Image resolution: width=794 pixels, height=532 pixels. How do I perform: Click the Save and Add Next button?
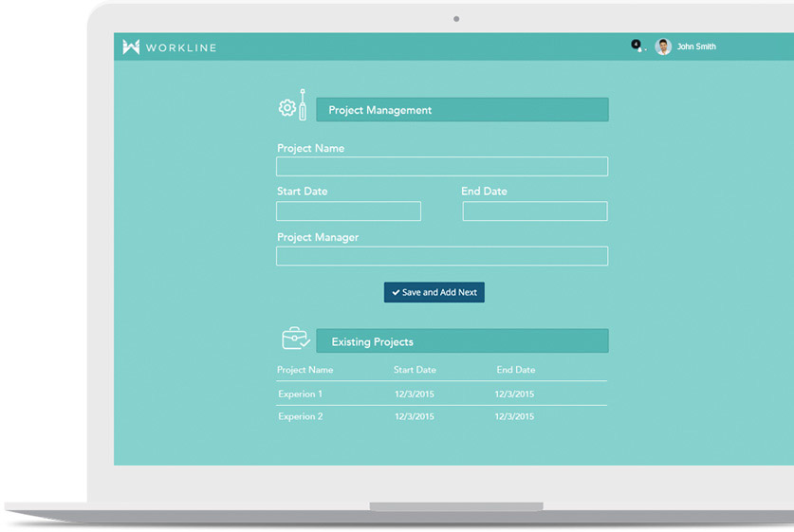click(434, 293)
